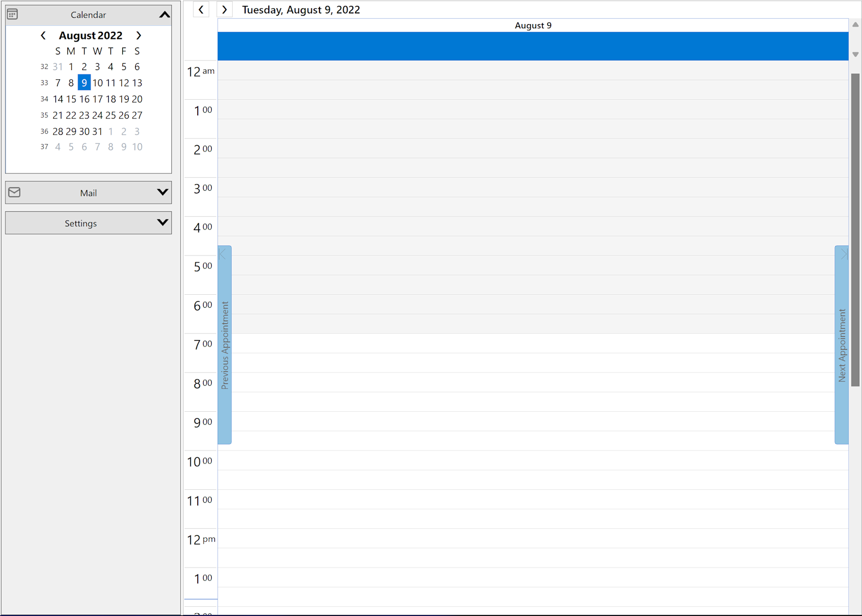Click the Calendar section label
The image size is (862, 616).
(88, 15)
